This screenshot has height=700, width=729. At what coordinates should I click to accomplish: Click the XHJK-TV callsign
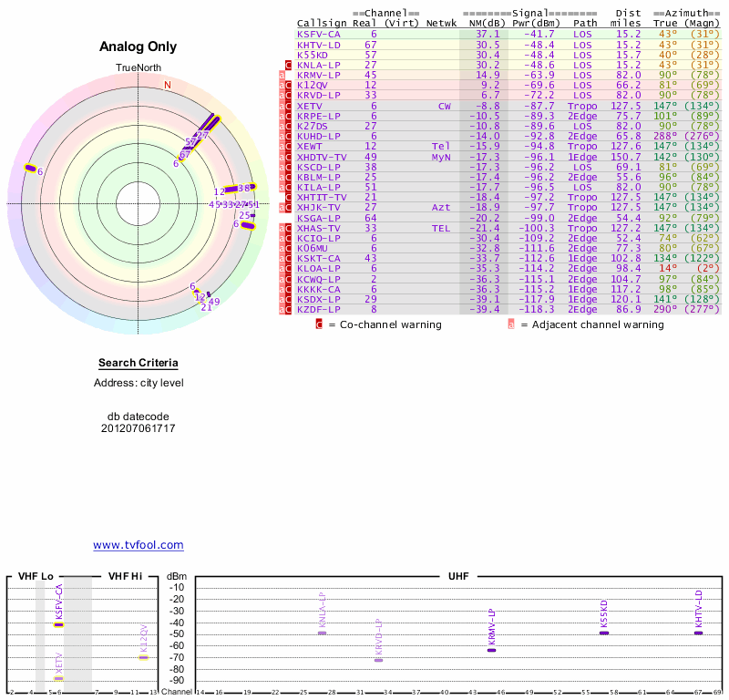tap(318, 208)
